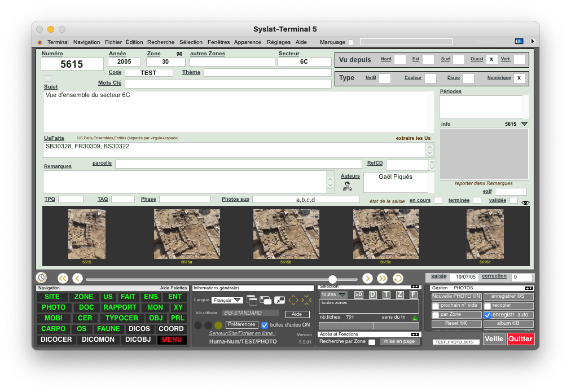Image resolution: width=571 pixels, height=392 pixels.
Task: Toggle the bulles d'aides ON checkbox
Action: pyautogui.click(x=265, y=325)
